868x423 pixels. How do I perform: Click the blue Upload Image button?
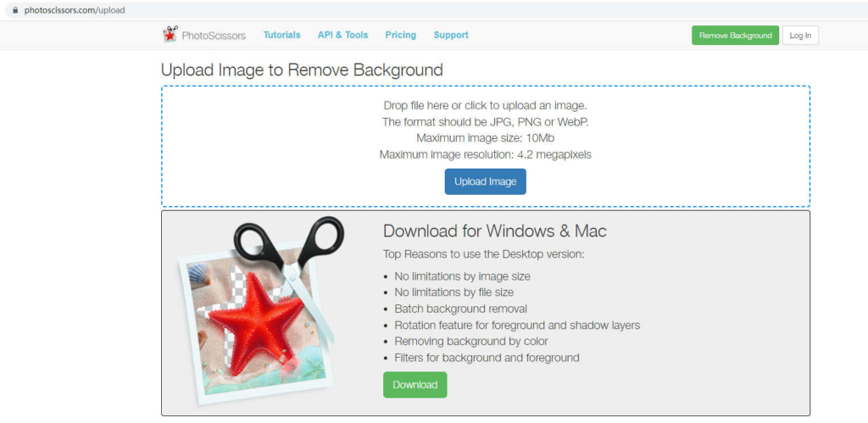[x=486, y=181]
